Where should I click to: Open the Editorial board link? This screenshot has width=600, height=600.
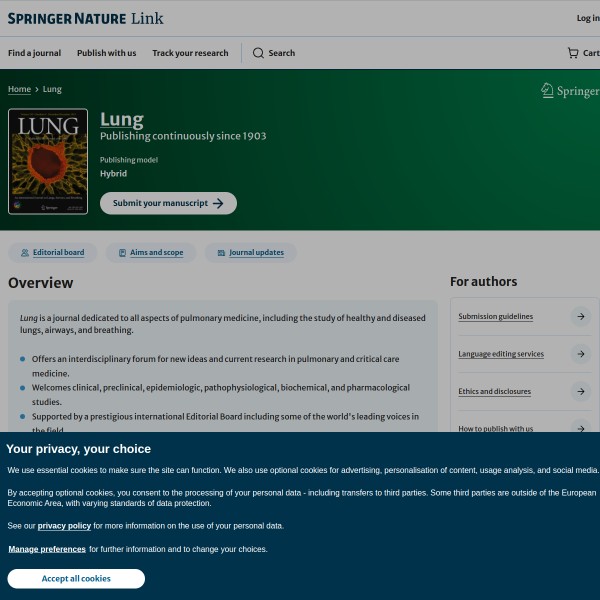pos(54,253)
